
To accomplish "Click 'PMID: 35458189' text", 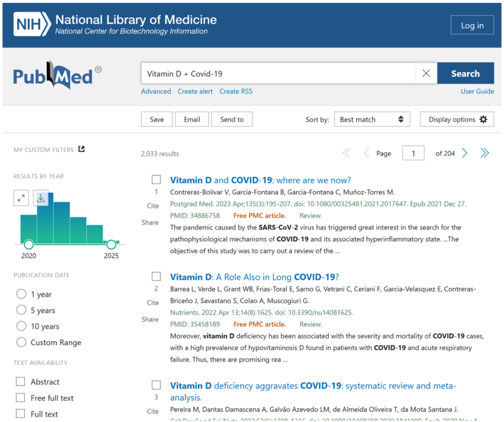I will click(195, 325).
